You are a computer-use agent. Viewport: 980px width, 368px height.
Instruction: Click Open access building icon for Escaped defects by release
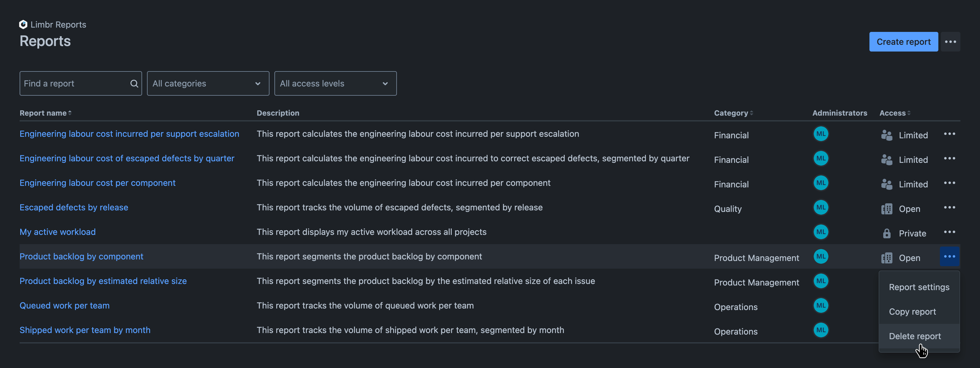886,209
